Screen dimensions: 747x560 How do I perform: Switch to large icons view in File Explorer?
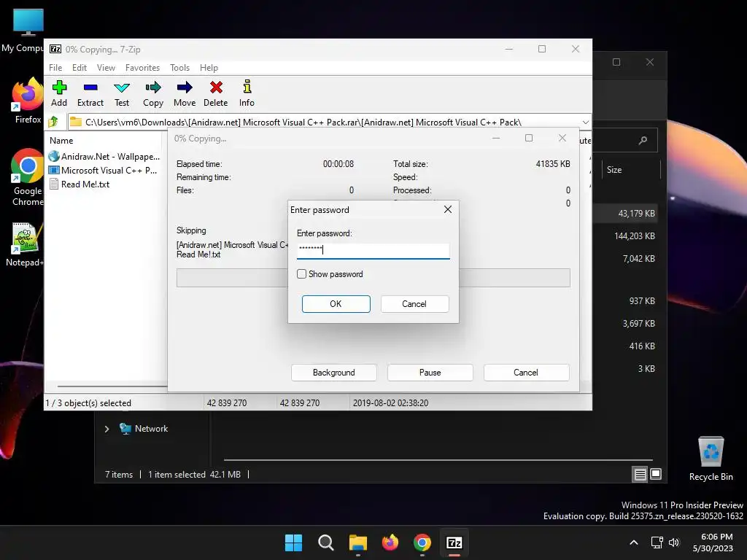(x=656, y=474)
